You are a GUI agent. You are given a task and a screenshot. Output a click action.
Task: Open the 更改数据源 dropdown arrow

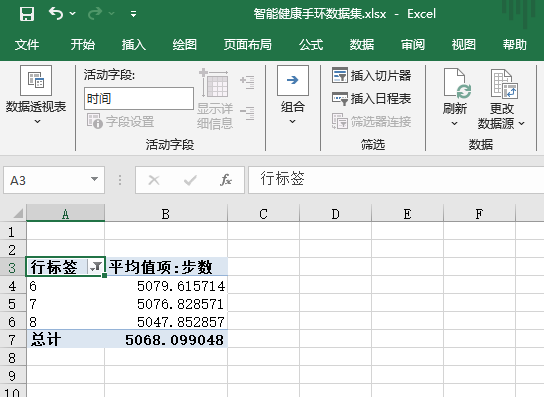[521, 124]
